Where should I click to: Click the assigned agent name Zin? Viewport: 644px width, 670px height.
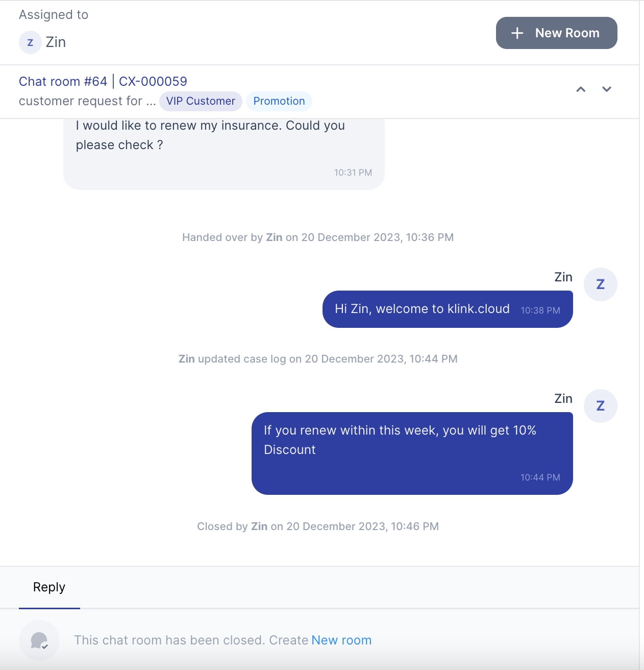pyautogui.click(x=56, y=42)
